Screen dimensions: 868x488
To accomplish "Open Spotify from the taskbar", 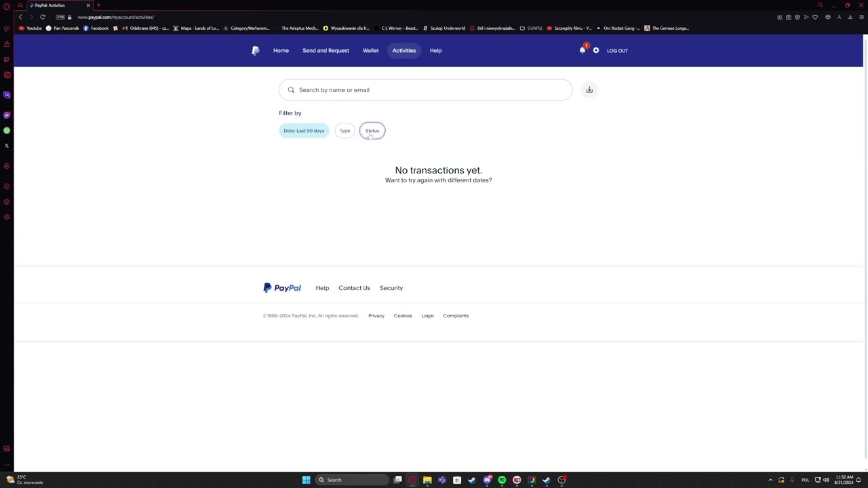I will click(x=502, y=480).
